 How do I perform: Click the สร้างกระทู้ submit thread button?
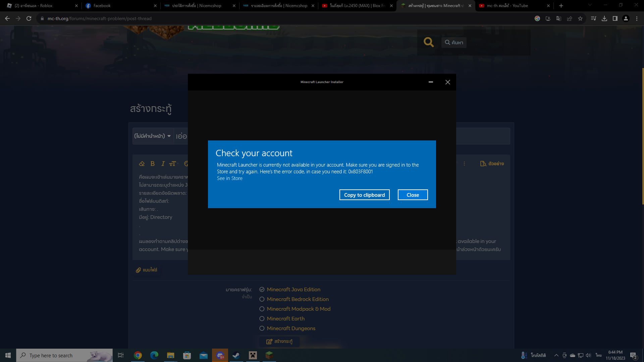(x=279, y=341)
